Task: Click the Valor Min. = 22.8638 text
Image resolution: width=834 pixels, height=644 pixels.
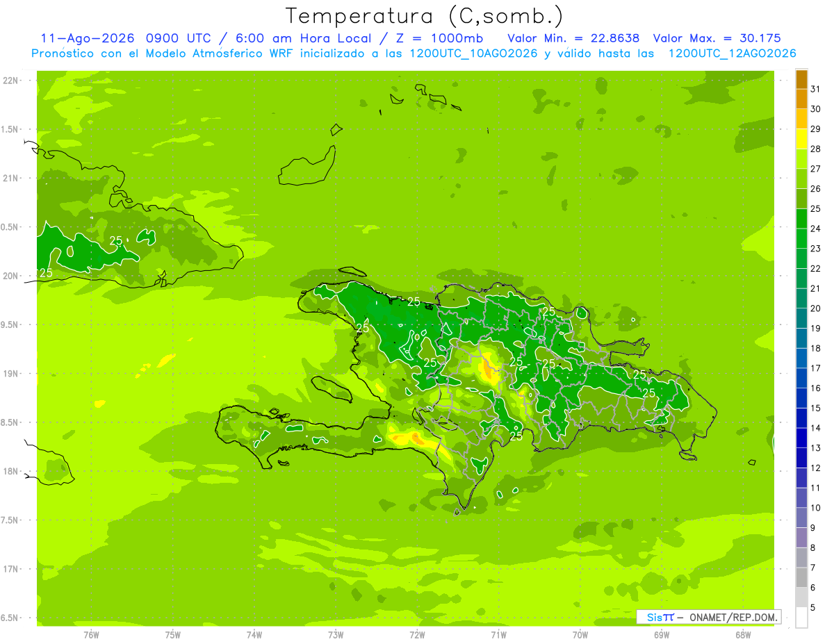Action: click(573, 38)
